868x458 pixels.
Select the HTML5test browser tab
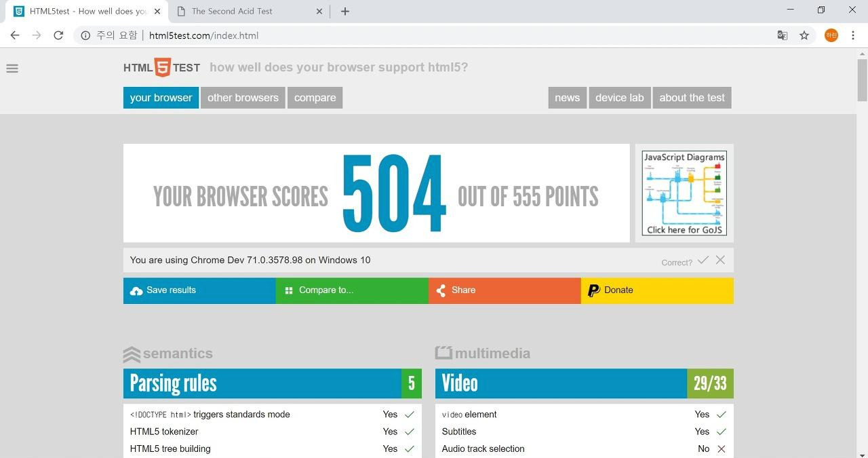[87, 11]
